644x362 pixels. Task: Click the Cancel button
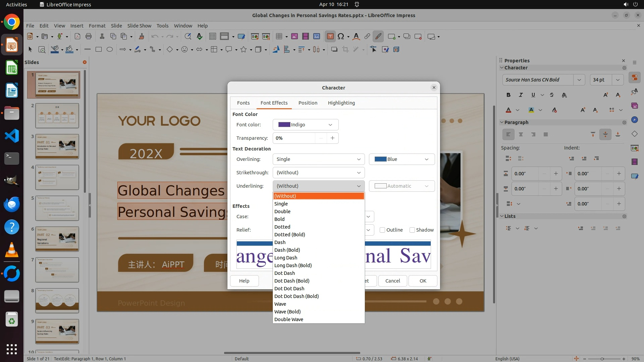coord(392,281)
